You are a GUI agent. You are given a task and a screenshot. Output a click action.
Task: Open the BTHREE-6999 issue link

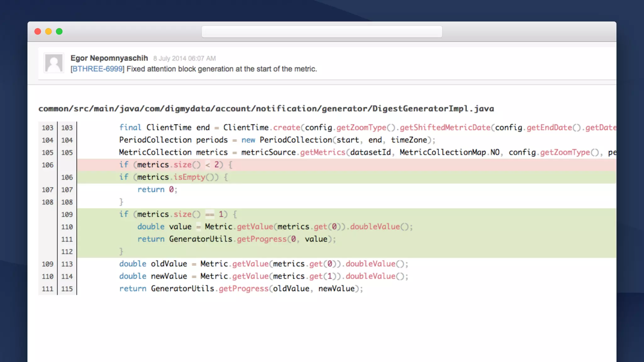tap(97, 69)
